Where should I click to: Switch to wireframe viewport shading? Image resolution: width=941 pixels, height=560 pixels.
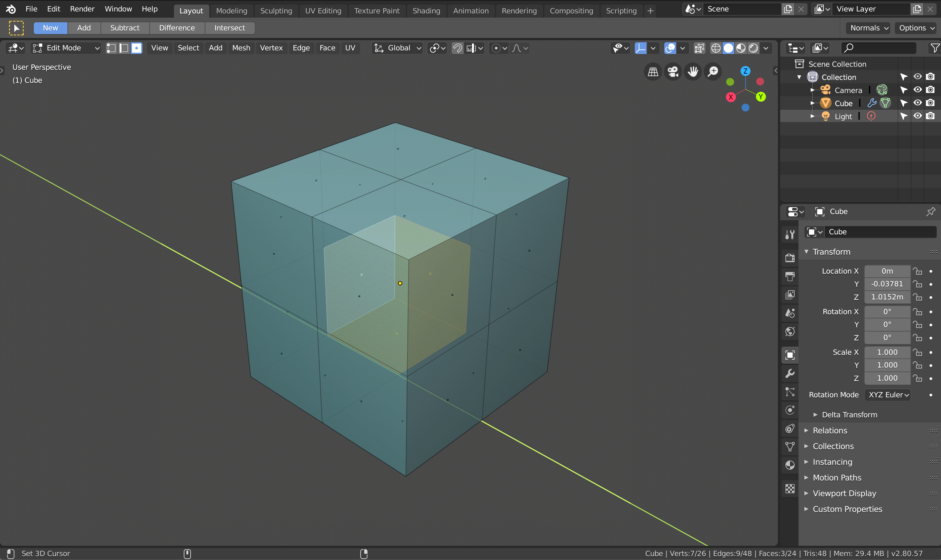[716, 48]
